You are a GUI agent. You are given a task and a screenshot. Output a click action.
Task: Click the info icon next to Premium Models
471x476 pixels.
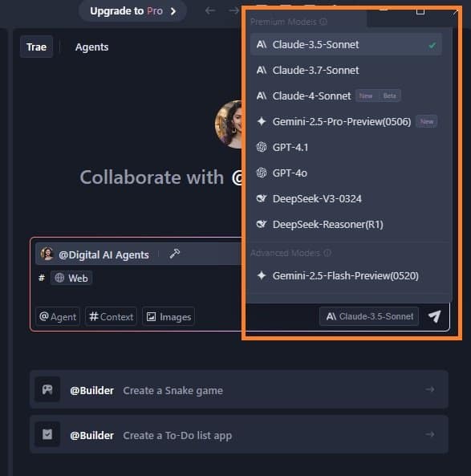[323, 22]
